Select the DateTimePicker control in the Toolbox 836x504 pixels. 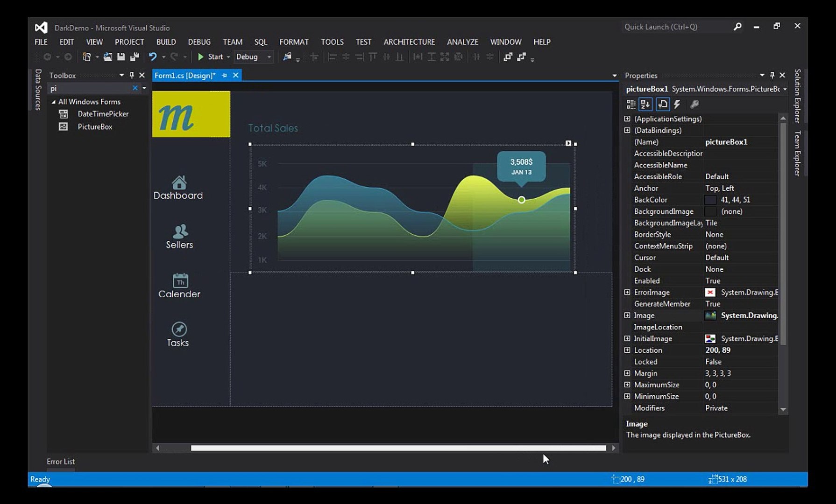tap(103, 113)
